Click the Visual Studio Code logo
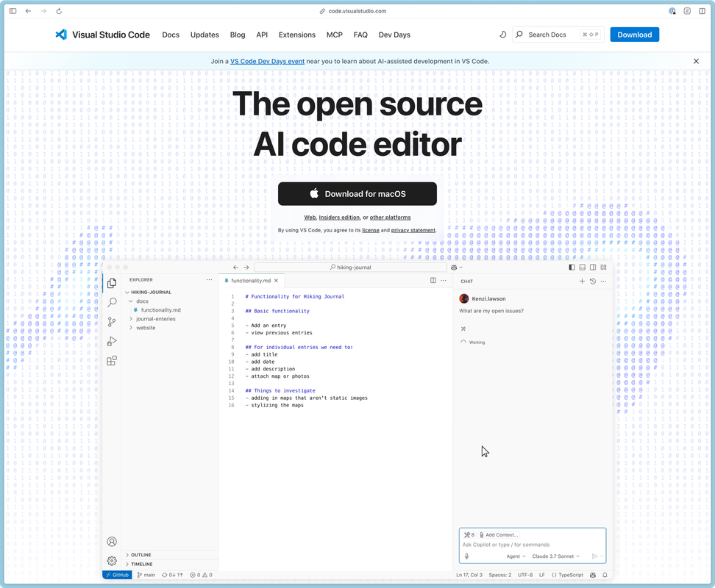715x588 pixels. [x=102, y=35]
